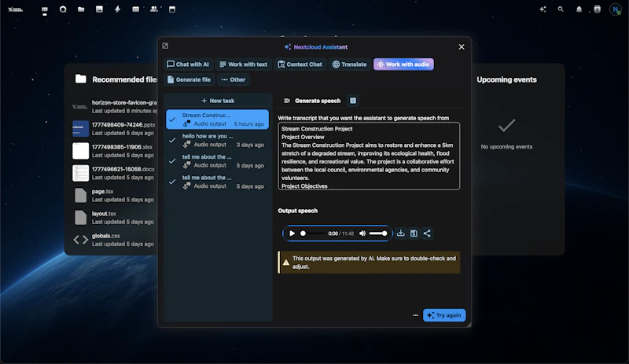Viewport: 629px width, 364px height.
Task: Open the Talk app icon
Action: tap(63, 9)
